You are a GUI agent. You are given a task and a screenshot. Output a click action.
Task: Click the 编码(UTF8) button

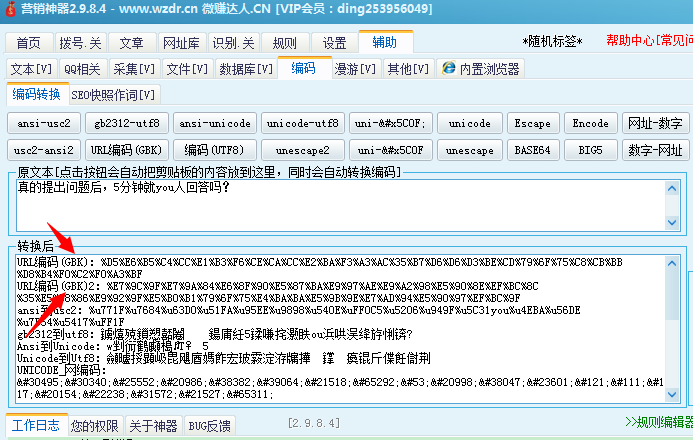[215, 150]
